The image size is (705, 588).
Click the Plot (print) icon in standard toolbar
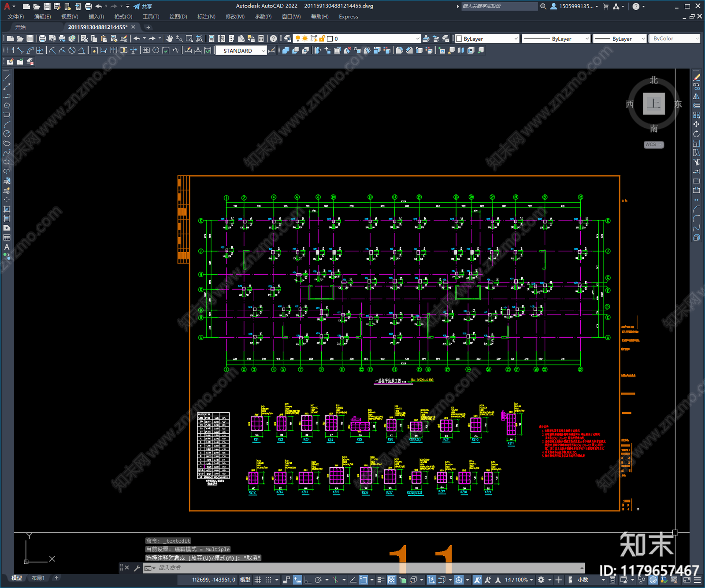pos(42,39)
